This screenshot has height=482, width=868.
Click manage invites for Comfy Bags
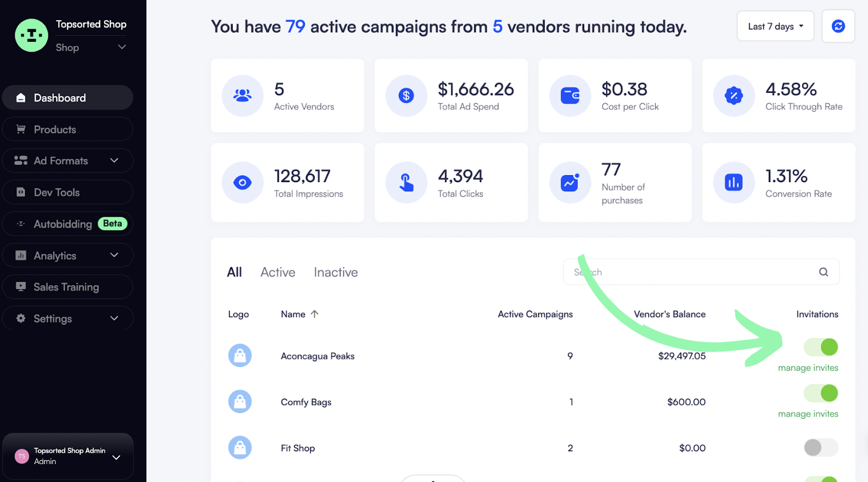coord(808,414)
